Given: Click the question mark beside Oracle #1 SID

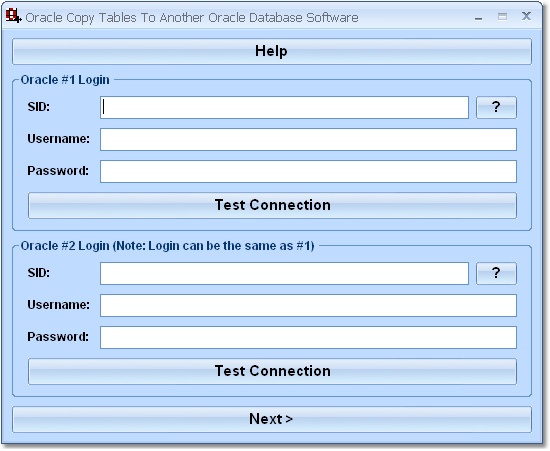Looking at the screenshot, I should coord(496,107).
